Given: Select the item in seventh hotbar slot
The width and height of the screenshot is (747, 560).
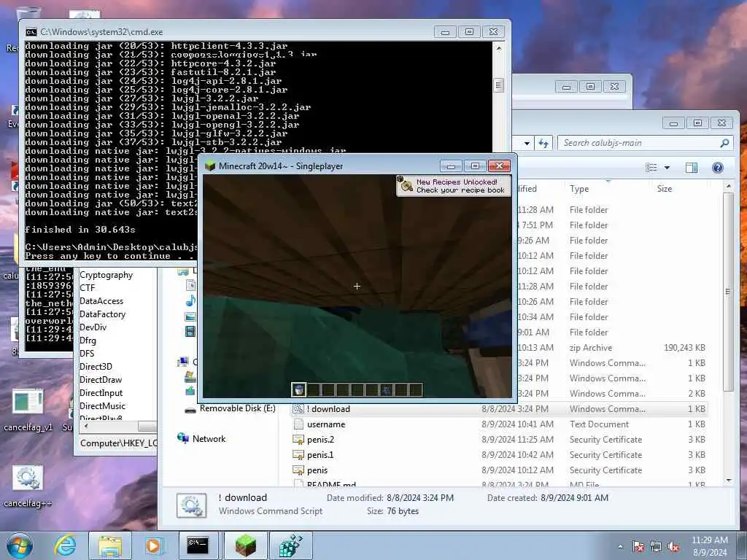Looking at the screenshot, I should [x=387, y=390].
